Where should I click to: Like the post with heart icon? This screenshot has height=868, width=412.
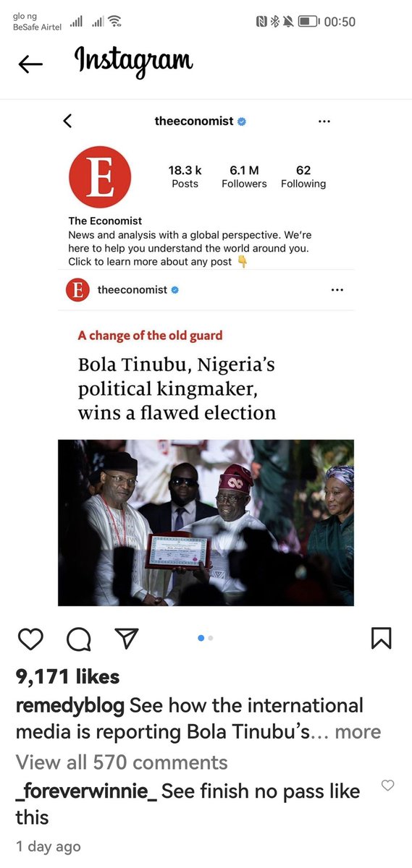30,638
